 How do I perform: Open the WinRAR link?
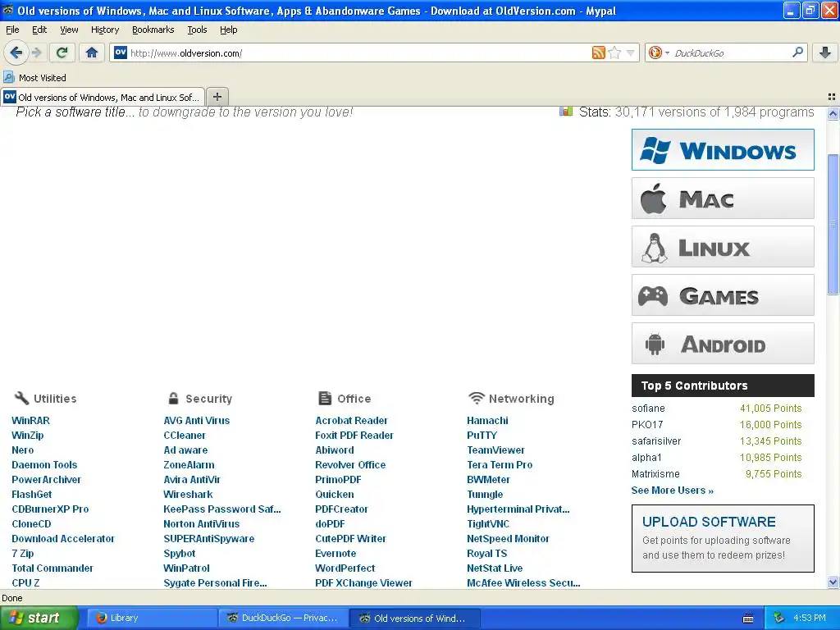click(x=30, y=421)
